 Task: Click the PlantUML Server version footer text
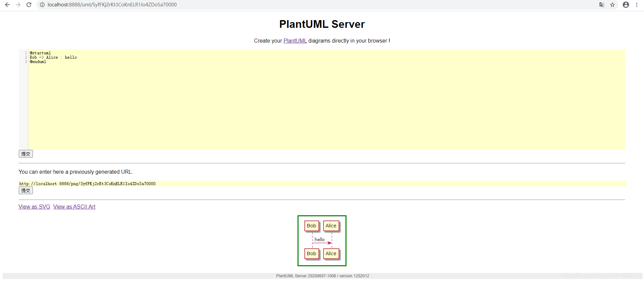(x=323, y=276)
